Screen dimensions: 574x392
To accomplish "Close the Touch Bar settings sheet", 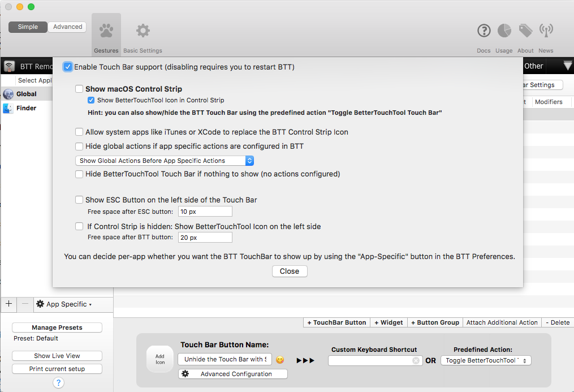I will [290, 271].
